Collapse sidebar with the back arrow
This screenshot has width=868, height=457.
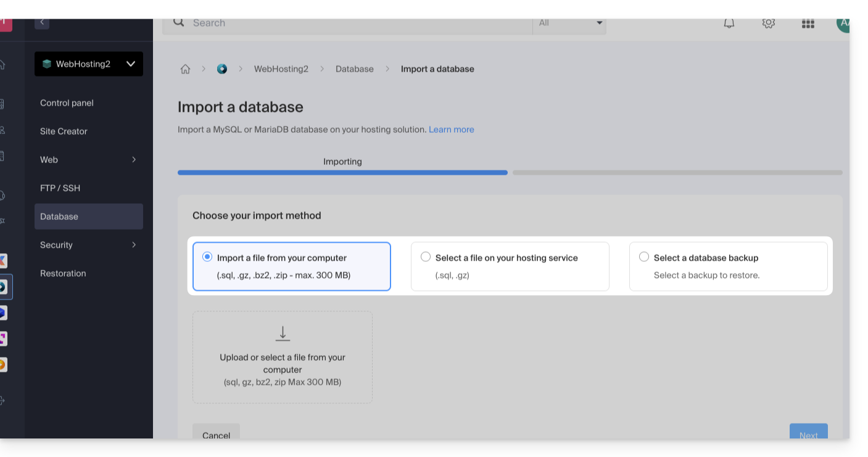point(42,22)
